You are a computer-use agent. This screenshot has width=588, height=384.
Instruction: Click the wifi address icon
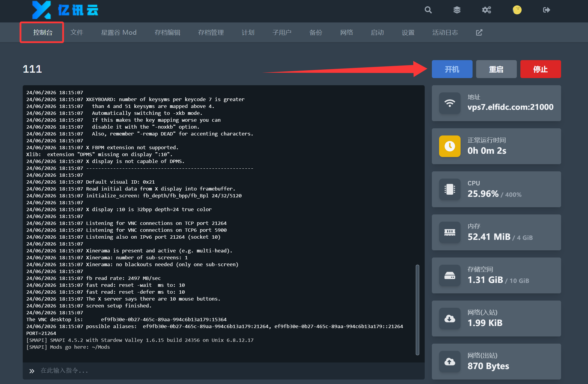point(450,103)
